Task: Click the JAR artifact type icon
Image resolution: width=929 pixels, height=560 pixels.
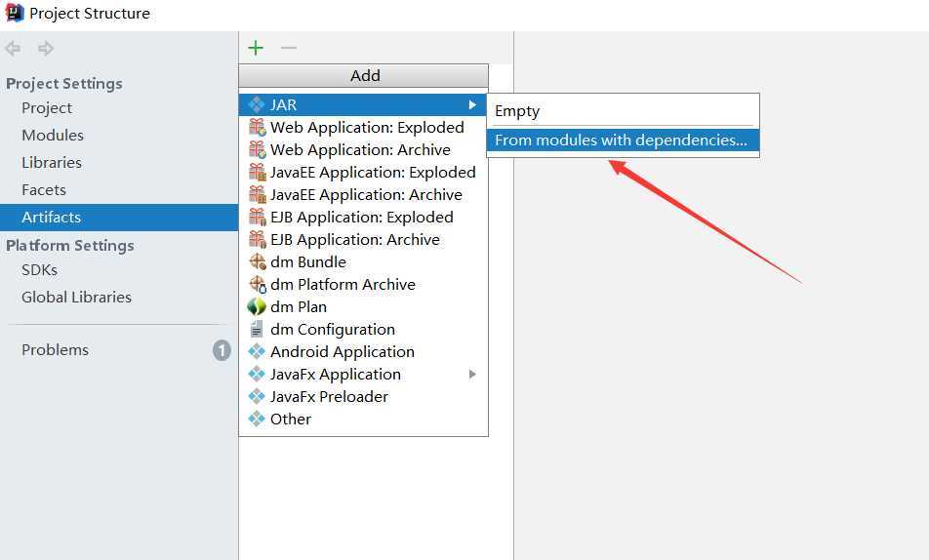Action: pyautogui.click(x=257, y=105)
